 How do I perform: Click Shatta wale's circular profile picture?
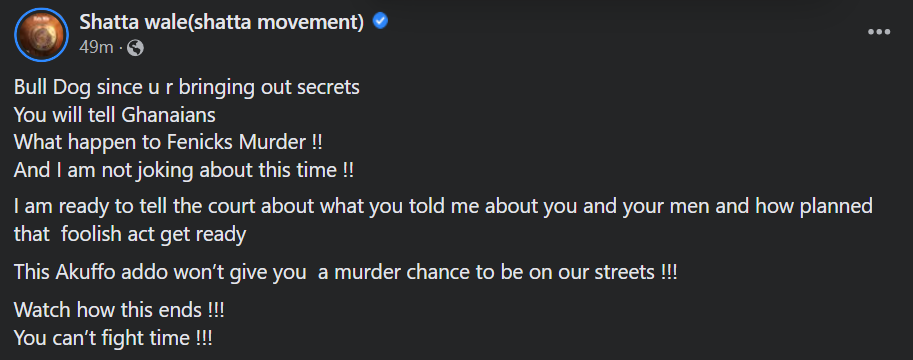42,36
